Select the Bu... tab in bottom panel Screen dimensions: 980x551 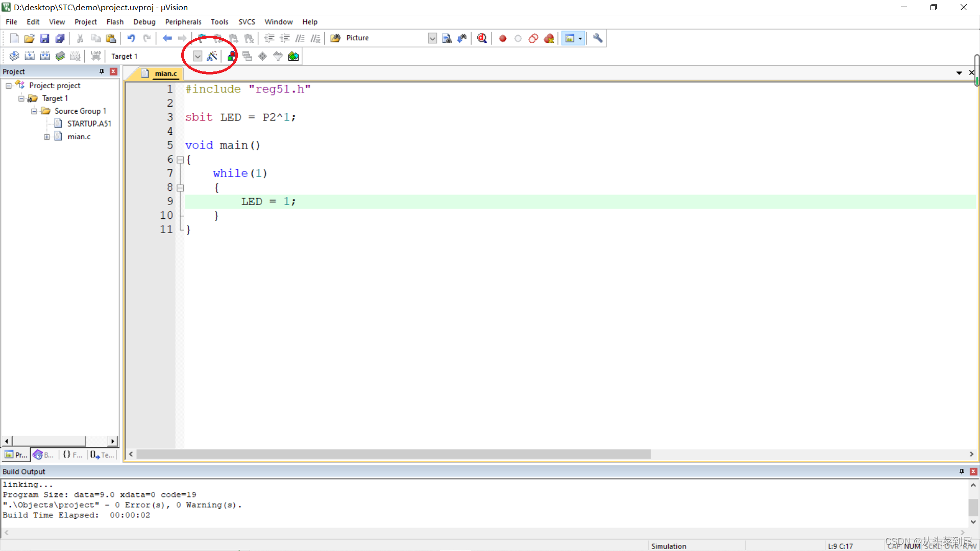(43, 454)
